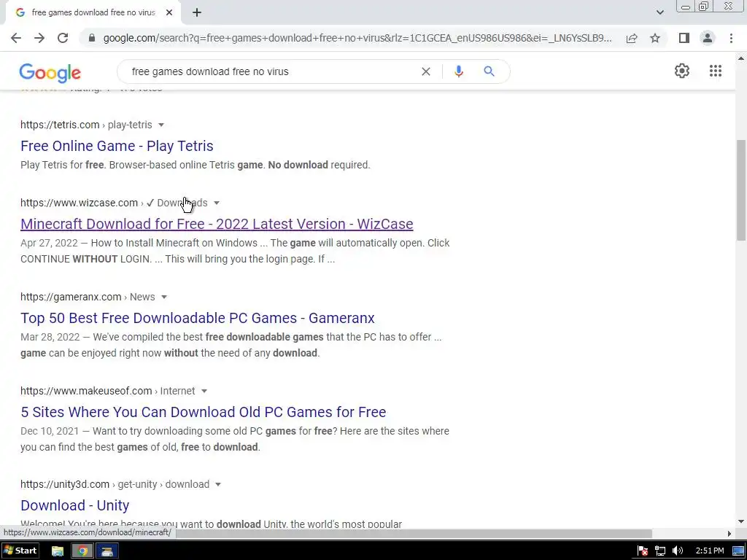Open the 'Download - Unity' result

(x=75, y=505)
